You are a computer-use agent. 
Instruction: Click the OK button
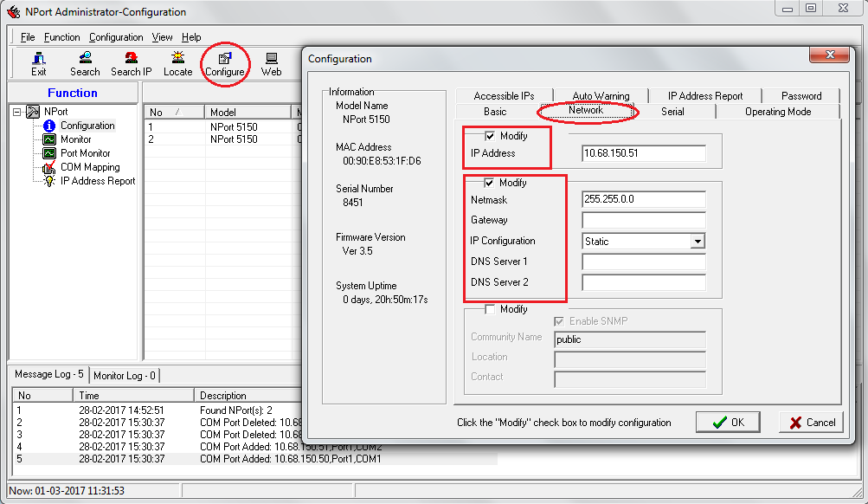coord(728,423)
